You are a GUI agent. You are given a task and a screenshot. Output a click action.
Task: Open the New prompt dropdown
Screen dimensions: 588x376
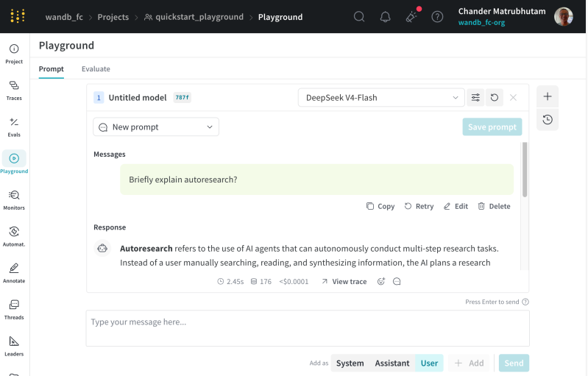click(156, 127)
